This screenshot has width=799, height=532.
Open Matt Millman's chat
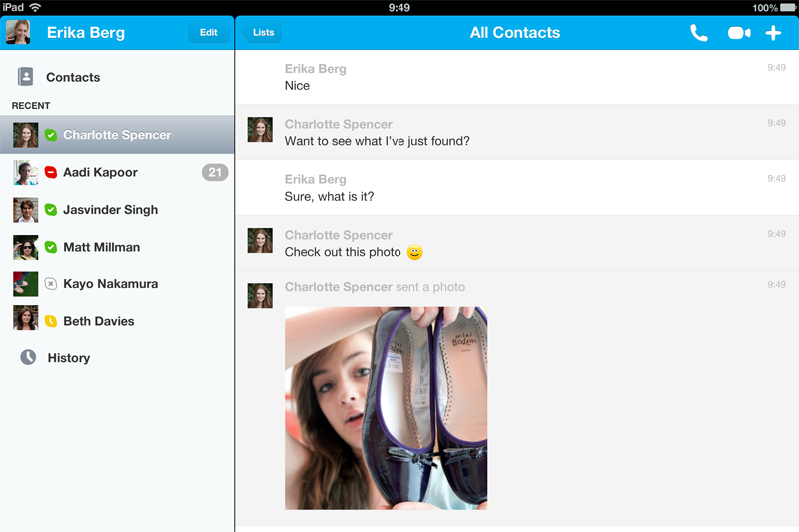pyautogui.click(x=117, y=247)
